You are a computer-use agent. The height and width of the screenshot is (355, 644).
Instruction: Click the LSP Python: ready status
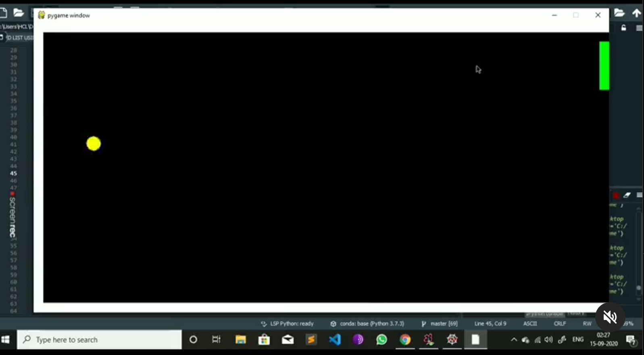pyautogui.click(x=287, y=324)
